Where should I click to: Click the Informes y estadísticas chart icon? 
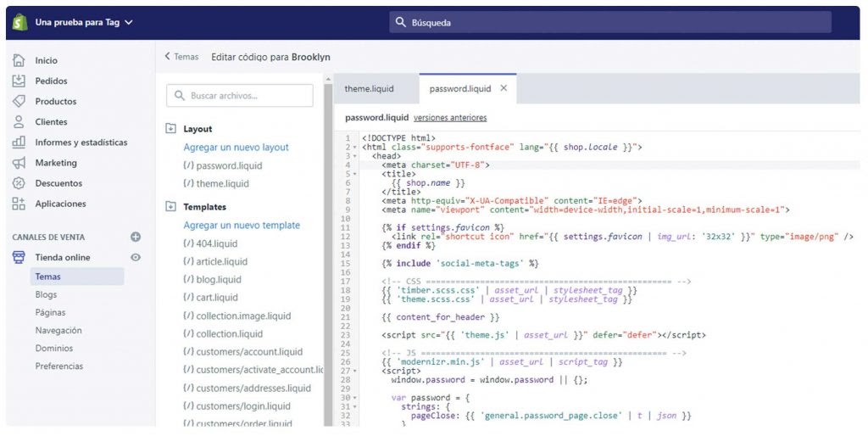19,142
